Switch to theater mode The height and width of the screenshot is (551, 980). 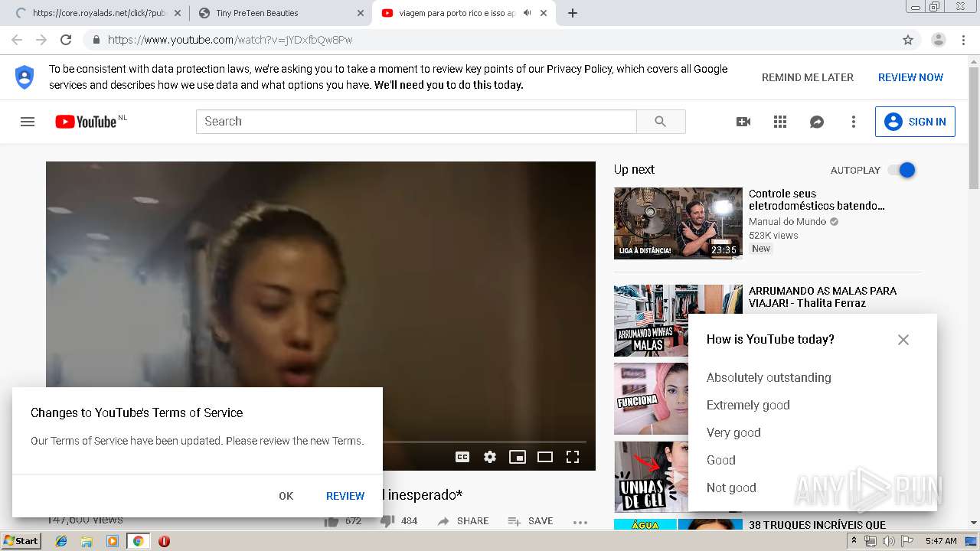pyautogui.click(x=545, y=457)
